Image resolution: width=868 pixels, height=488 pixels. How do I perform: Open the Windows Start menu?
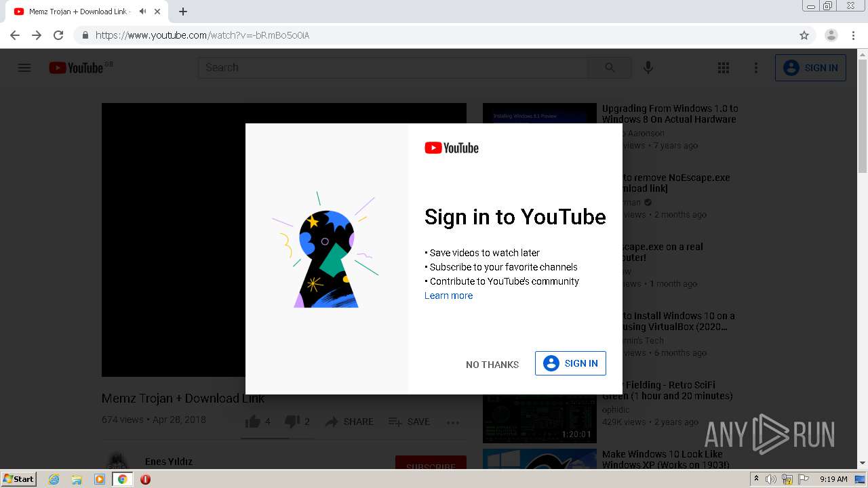tap(19, 479)
